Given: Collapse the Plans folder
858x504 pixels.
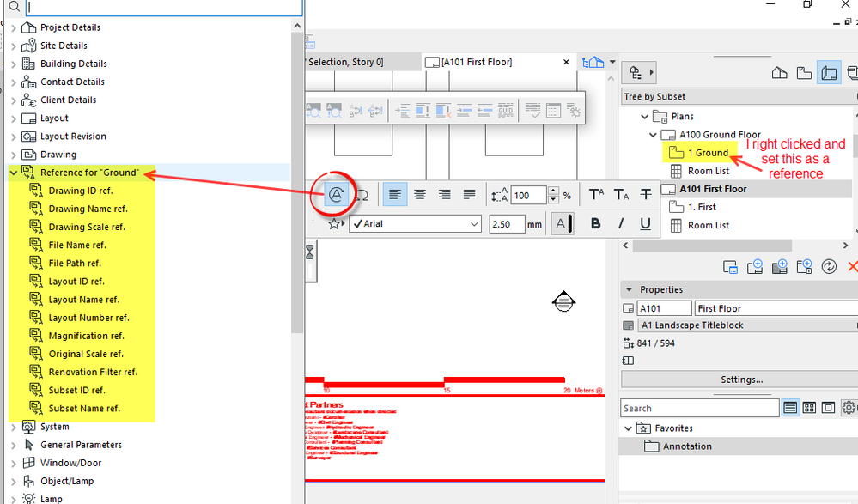Looking at the screenshot, I should click(x=645, y=117).
